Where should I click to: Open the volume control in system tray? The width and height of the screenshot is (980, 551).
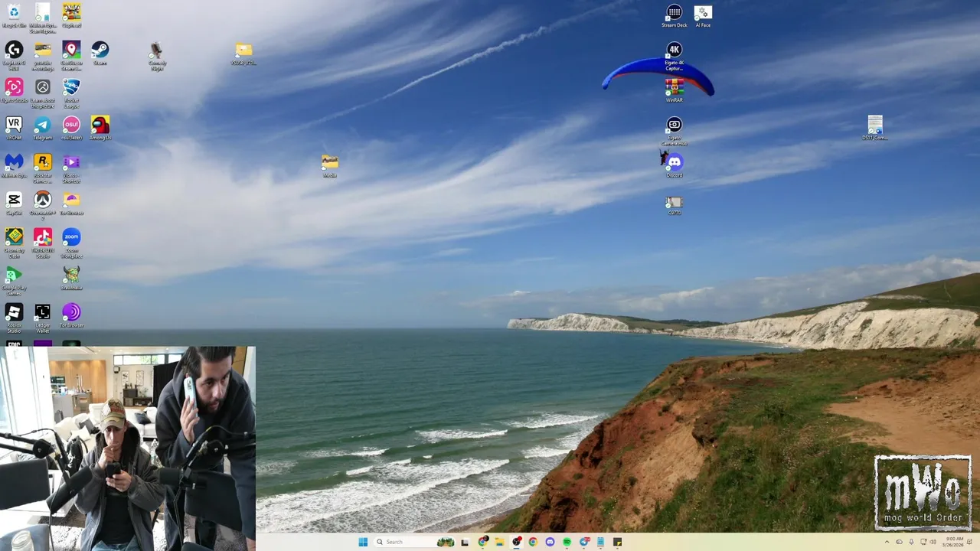click(933, 542)
